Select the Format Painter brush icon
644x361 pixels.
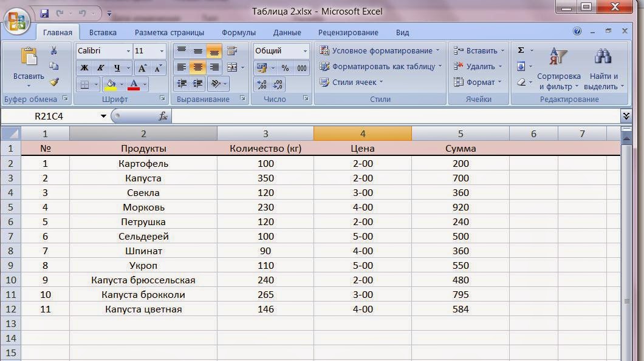click(53, 82)
